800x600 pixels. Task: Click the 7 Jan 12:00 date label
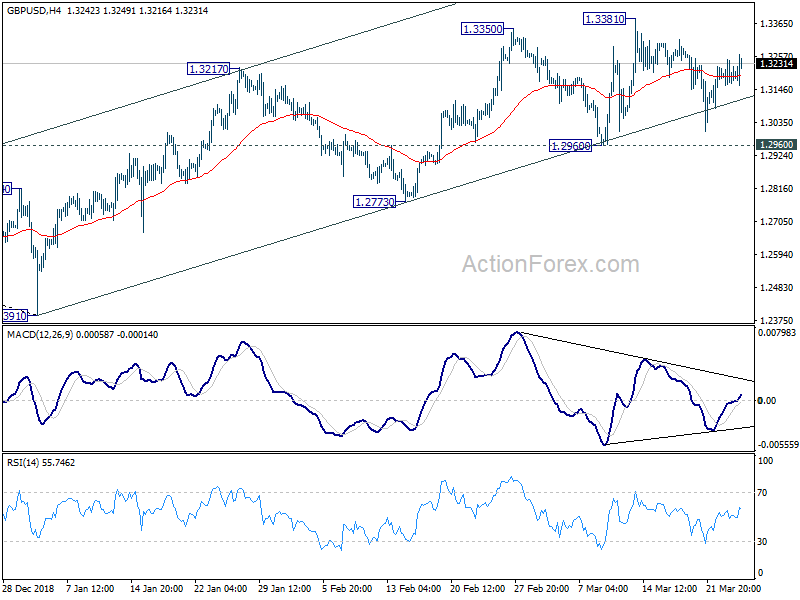[90, 588]
